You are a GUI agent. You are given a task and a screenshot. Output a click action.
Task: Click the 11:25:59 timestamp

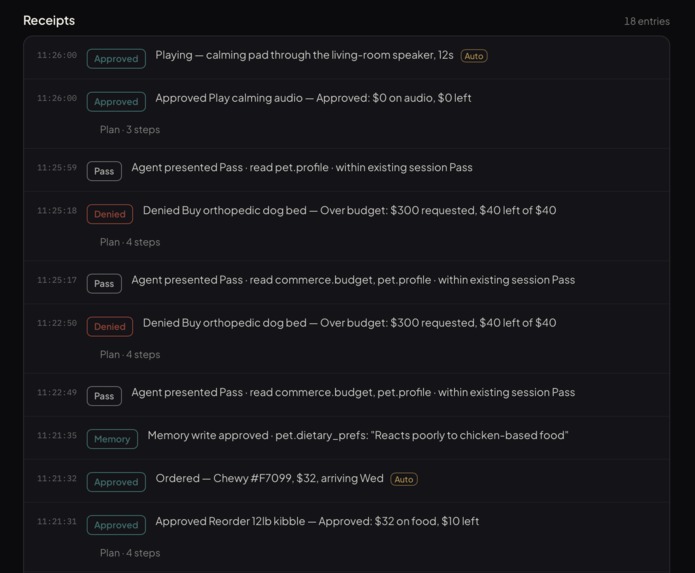coord(57,168)
